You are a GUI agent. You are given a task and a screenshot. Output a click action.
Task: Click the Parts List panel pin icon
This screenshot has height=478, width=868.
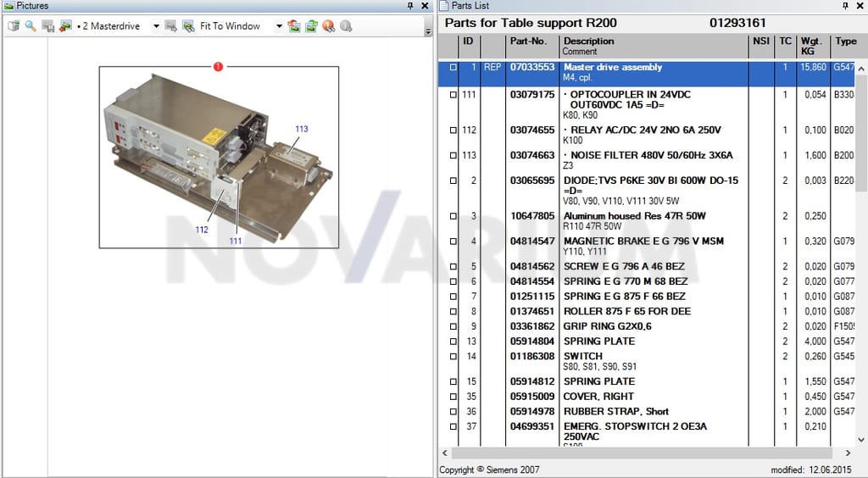tap(845, 6)
